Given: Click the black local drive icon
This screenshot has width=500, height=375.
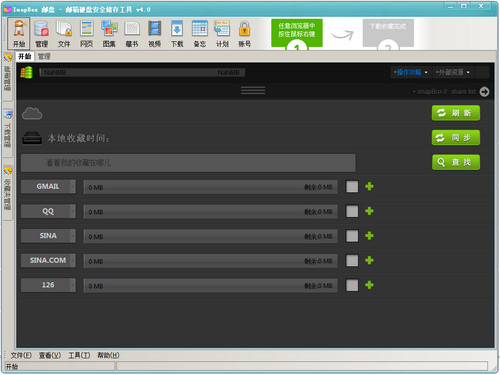Looking at the screenshot, I should pyautogui.click(x=32, y=138).
